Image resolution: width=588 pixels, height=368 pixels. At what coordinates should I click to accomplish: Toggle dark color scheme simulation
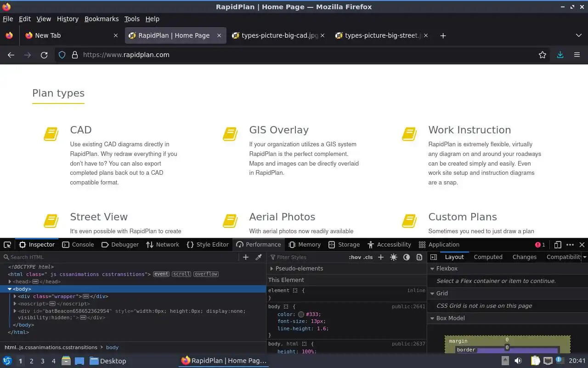407,257
